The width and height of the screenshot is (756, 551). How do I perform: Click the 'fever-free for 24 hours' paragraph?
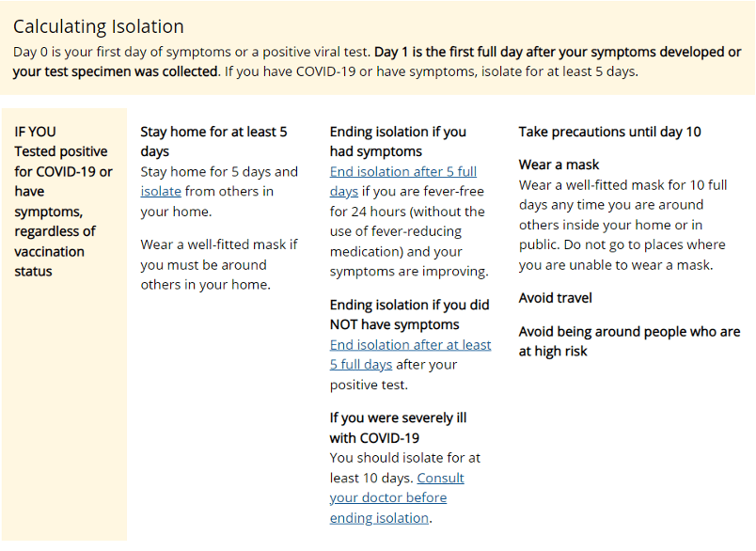[x=408, y=231]
